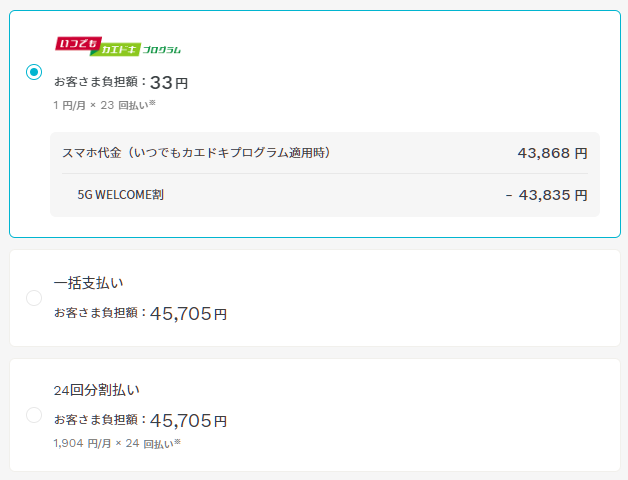Click 45,705円 under 24回分割払い

pos(189,421)
